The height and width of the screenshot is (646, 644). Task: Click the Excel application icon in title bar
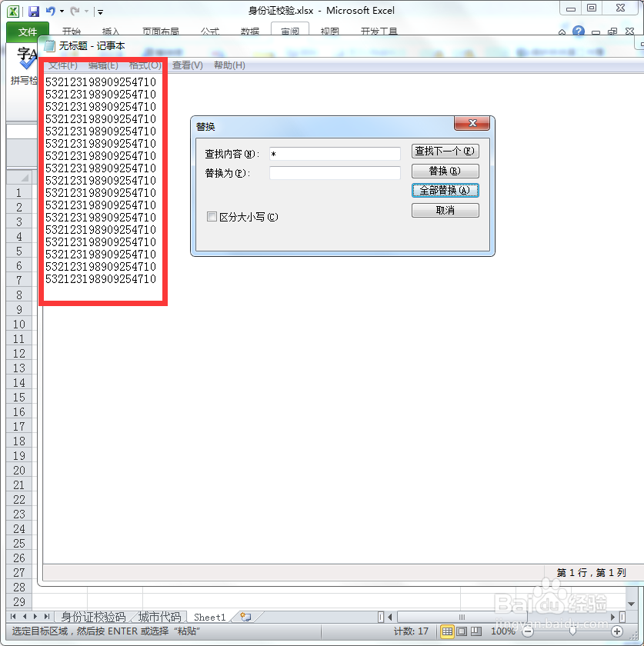pyautogui.click(x=13, y=11)
